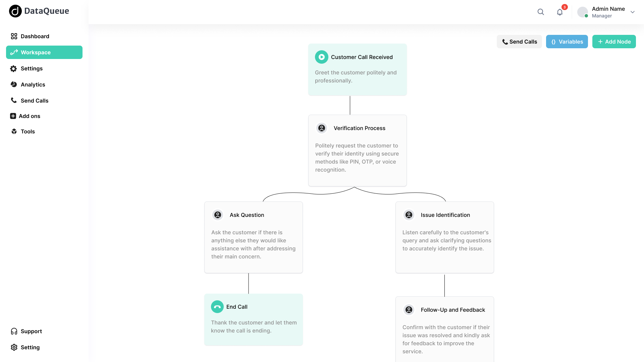The image size is (644, 362).
Task: Click the Follow-Up and Feedback user icon
Action: 409,310
